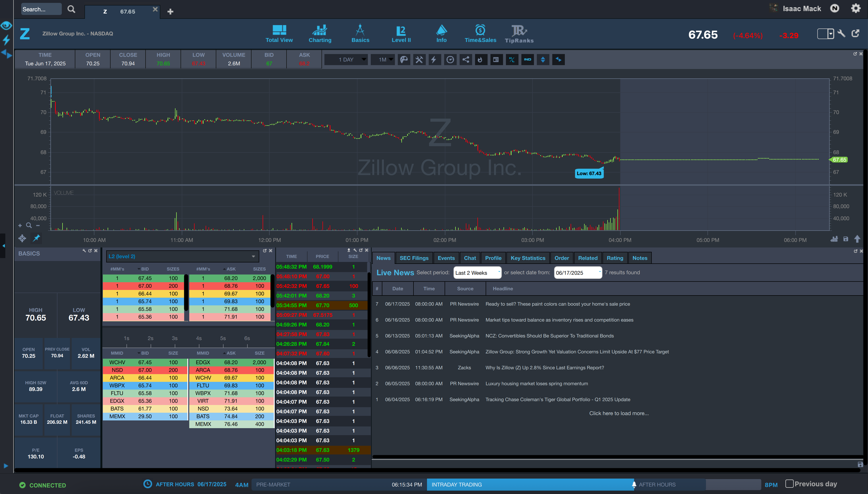This screenshot has height=494, width=868.
Task: Open the Zillow $77 Price Target headline
Action: 577,352
